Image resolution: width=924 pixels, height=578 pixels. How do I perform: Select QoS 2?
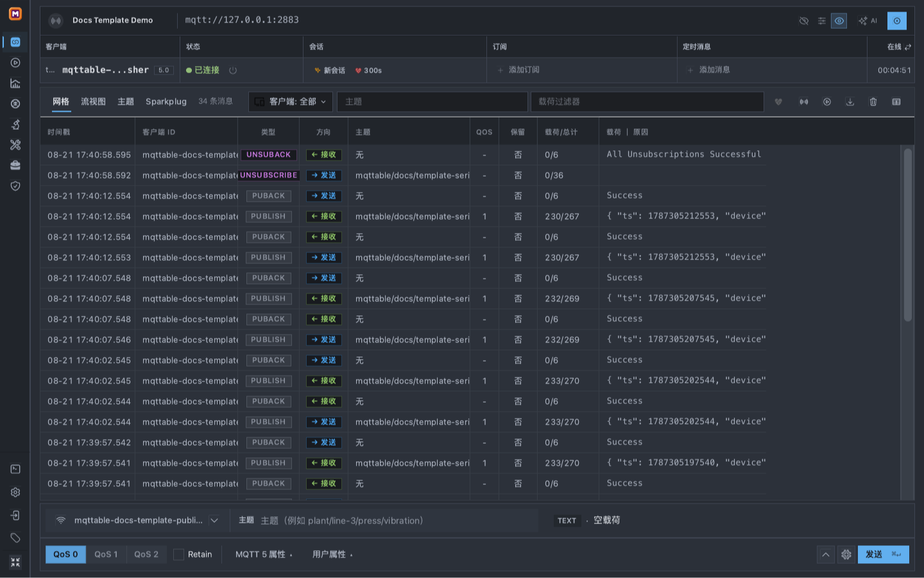coord(146,554)
